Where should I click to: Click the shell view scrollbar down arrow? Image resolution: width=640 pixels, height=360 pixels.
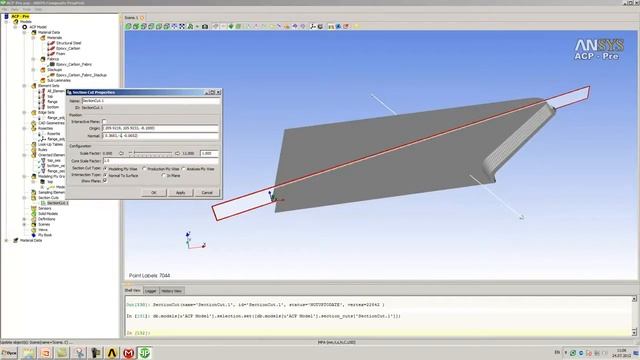coord(634,332)
